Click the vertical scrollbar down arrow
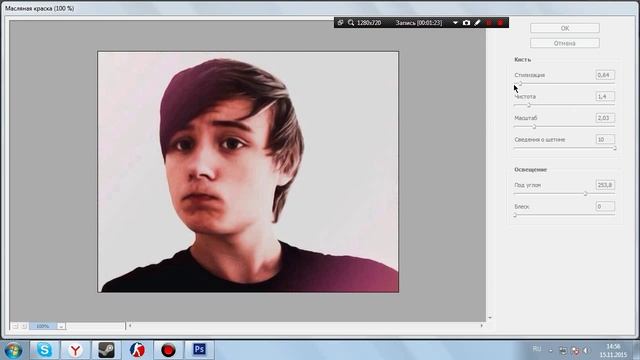This screenshot has width=640, height=360. (490, 318)
